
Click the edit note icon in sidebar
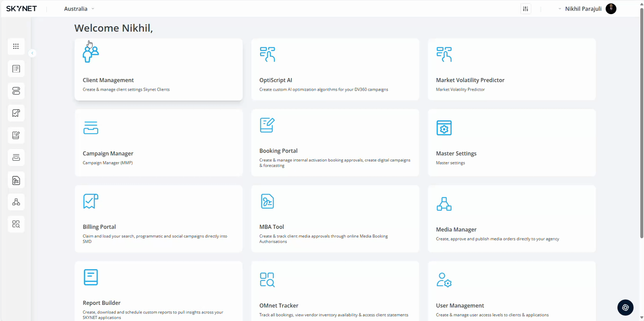(16, 135)
